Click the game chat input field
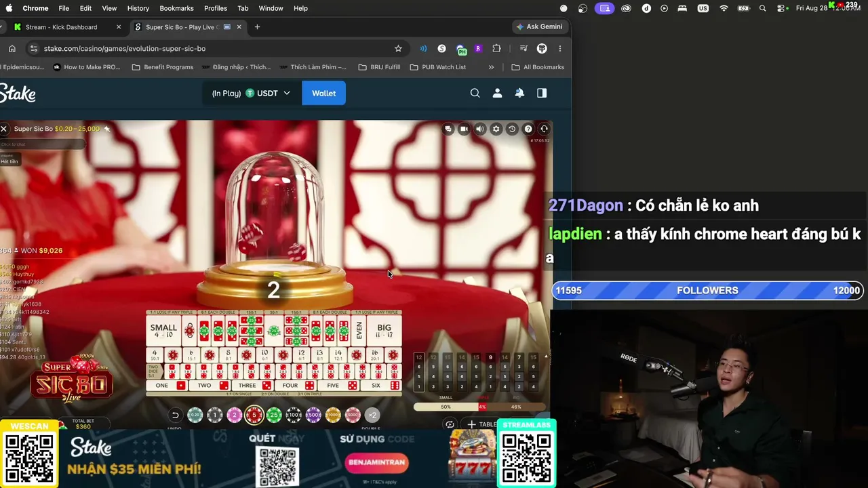 click(x=43, y=144)
